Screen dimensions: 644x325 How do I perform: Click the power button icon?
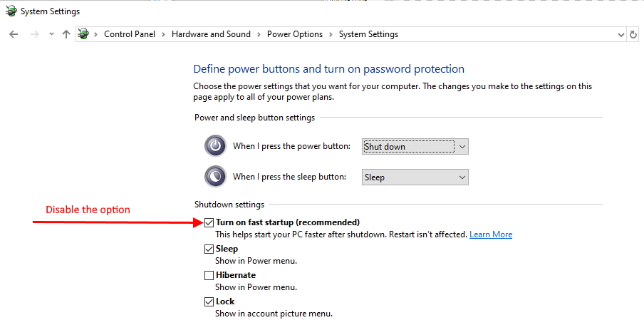click(x=215, y=146)
